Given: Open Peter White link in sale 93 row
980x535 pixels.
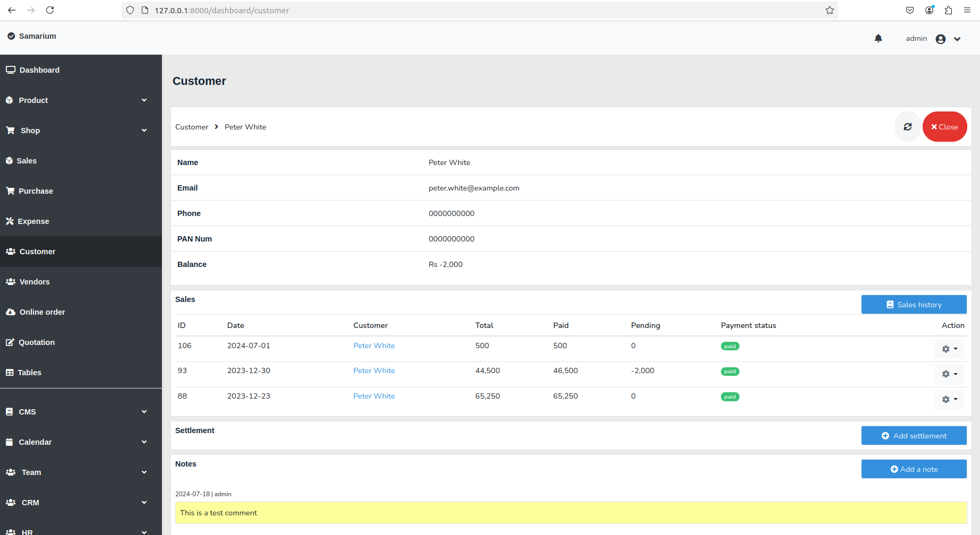Looking at the screenshot, I should click(x=374, y=370).
